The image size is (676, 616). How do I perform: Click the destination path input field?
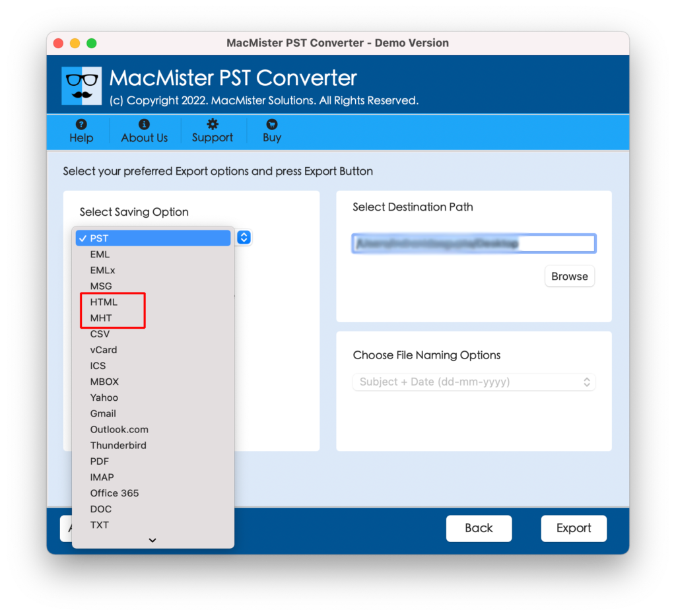tap(474, 244)
